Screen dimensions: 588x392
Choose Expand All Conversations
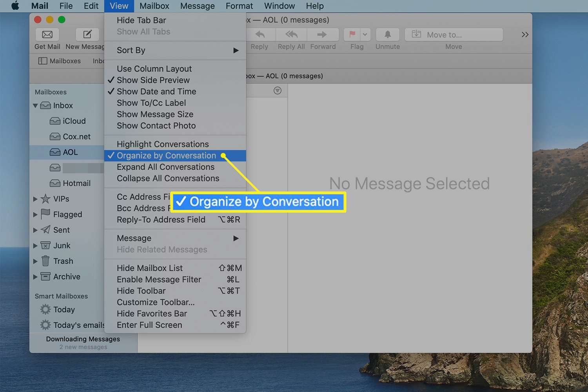(x=175, y=167)
